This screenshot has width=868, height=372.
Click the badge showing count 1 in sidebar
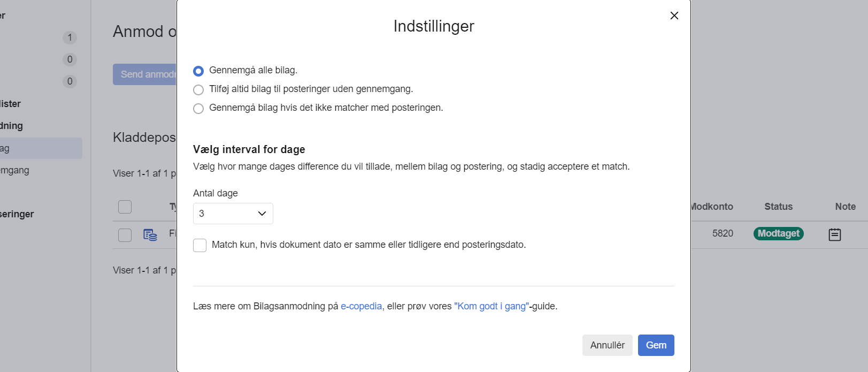click(x=69, y=37)
